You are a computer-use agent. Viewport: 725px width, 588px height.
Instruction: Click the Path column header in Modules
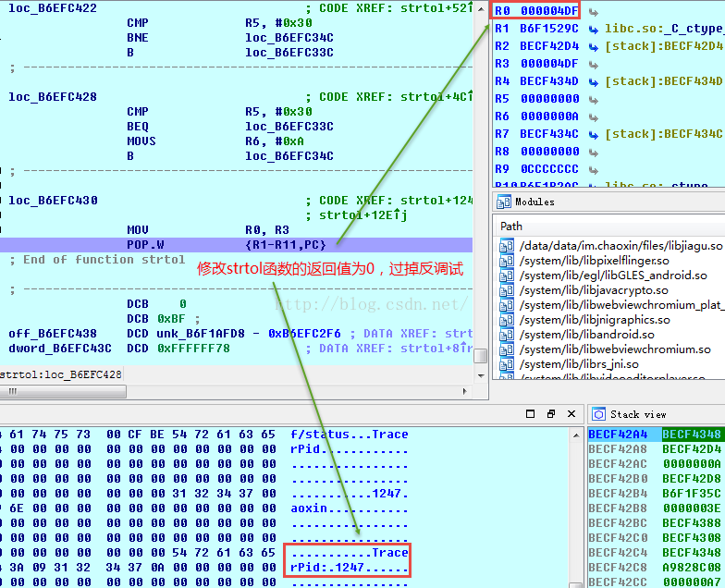click(510, 227)
